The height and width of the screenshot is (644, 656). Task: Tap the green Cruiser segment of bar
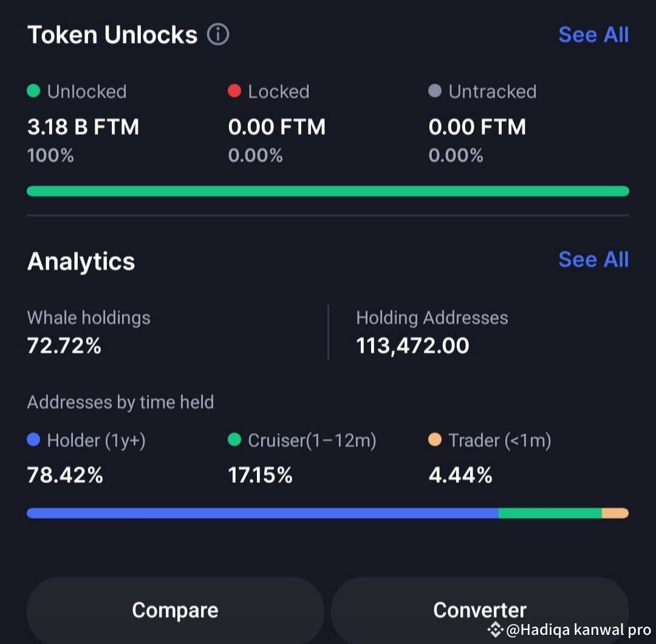[x=550, y=513]
